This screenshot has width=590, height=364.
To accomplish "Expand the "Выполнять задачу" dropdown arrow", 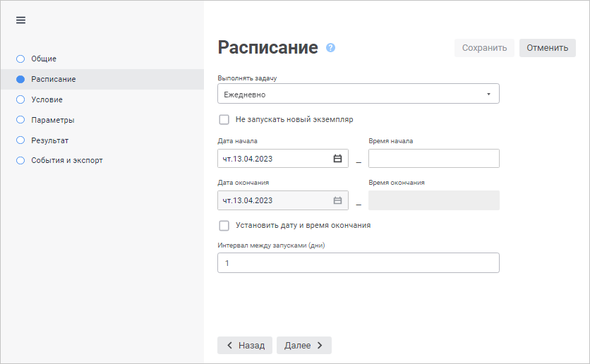I will pyautogui.click(x=488, y=94).
